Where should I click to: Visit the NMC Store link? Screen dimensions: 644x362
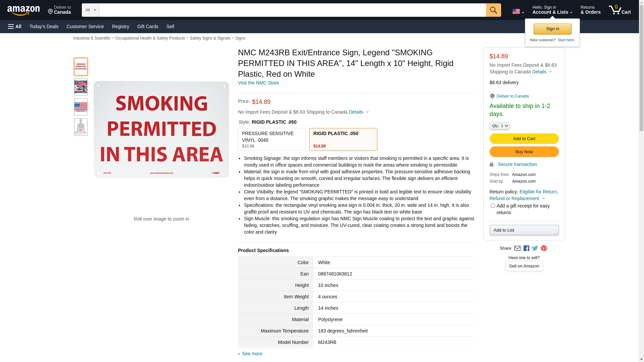tap(258, 83)
